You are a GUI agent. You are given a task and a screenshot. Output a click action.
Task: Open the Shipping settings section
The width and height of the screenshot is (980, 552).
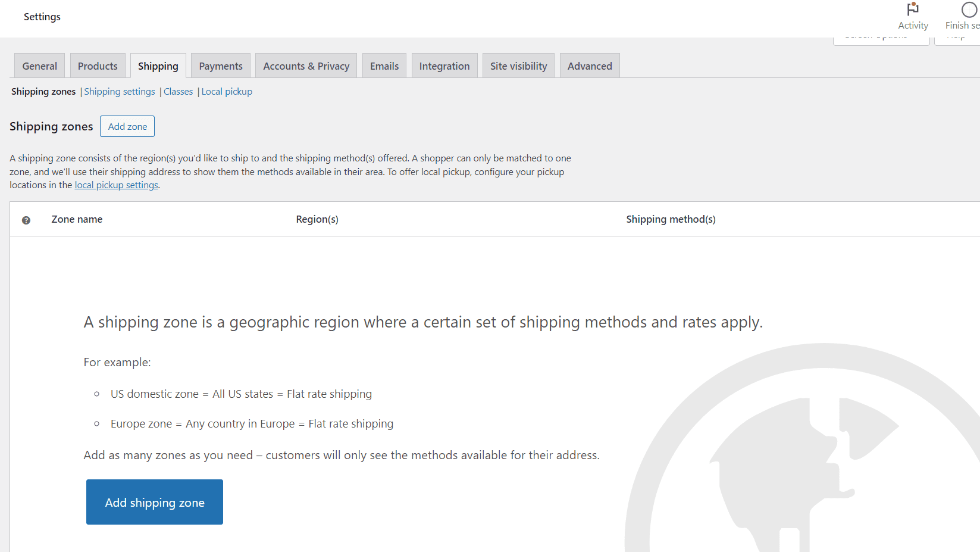point(119,91)
